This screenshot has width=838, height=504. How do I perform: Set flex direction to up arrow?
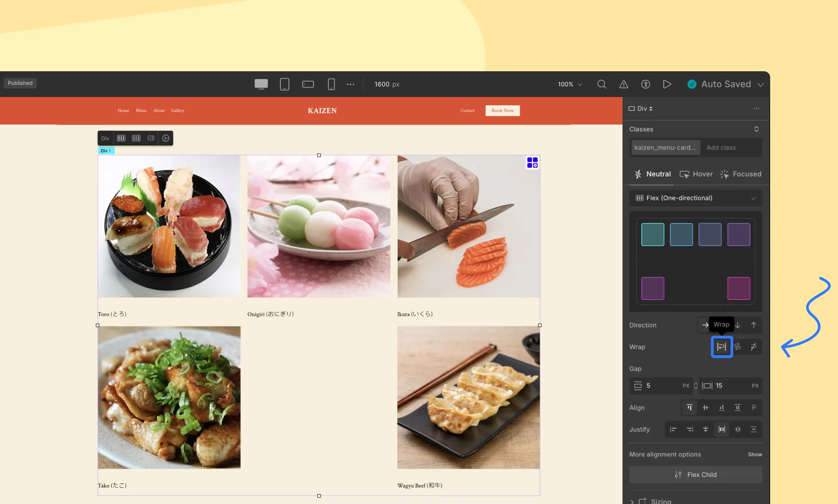point(753,325)
